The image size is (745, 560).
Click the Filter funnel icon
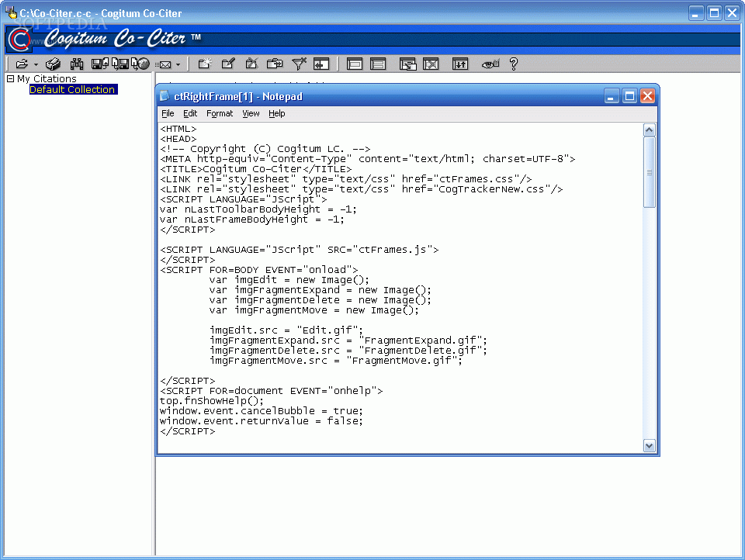coord(299,64)
